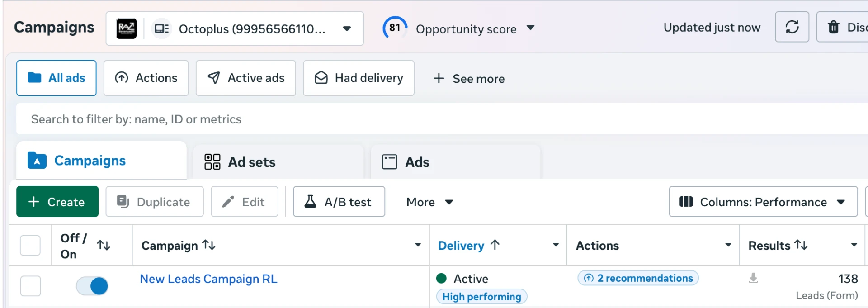This screenshot has height=308, width=868.
Task: Open the Actions filter view
Action: (x=146, y=78)
